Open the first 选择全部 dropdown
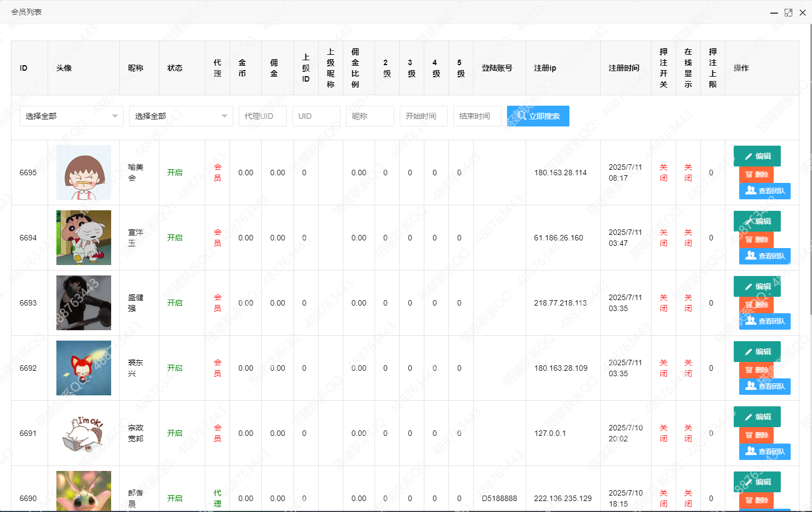Screen dimensions: 812x512 click(x=71, y=116)
